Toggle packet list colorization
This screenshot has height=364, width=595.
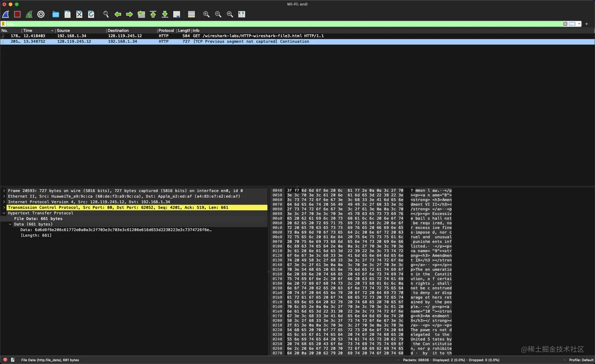[192, 14]
